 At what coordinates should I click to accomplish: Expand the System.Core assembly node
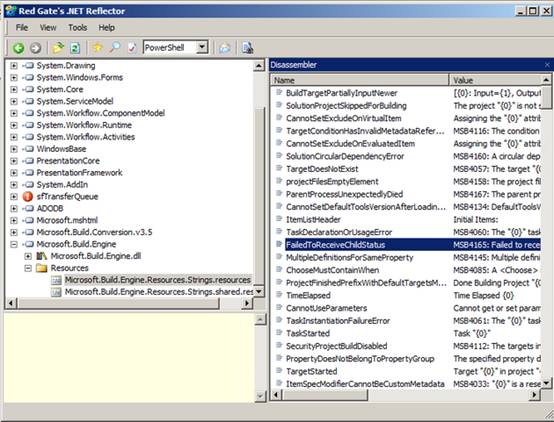coord(14,89)
